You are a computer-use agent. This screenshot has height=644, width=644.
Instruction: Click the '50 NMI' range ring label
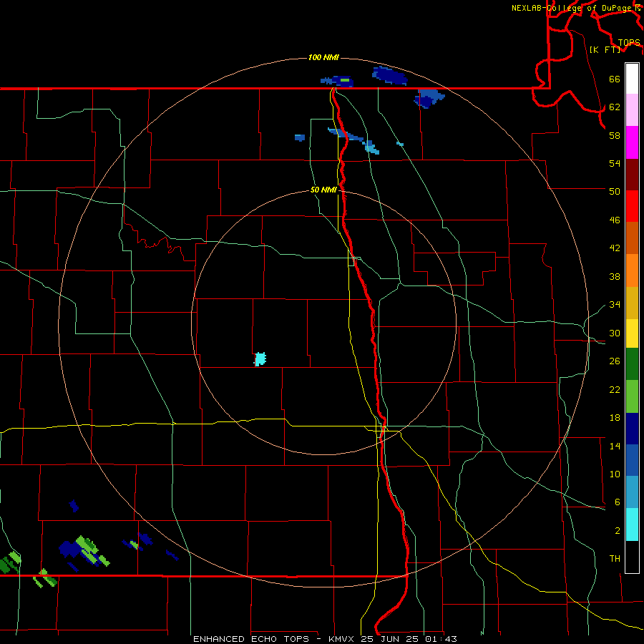323,190
